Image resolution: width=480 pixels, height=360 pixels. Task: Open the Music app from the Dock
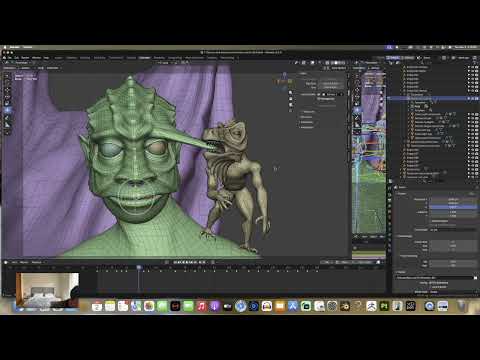(x=201, y=306)
